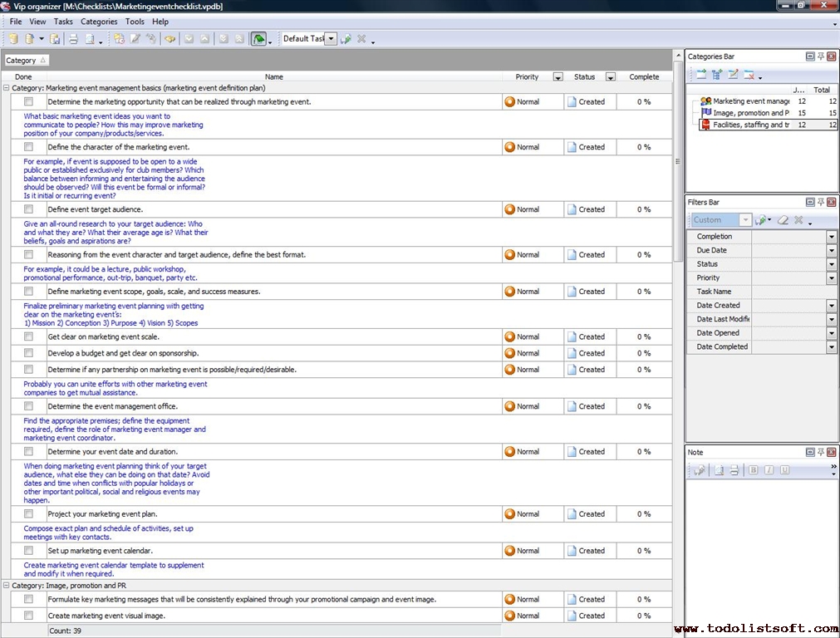Collapse 'Marketing event management basics' category group
The width and height of the screenshot is (840, 638).
[x=7, y=87]
